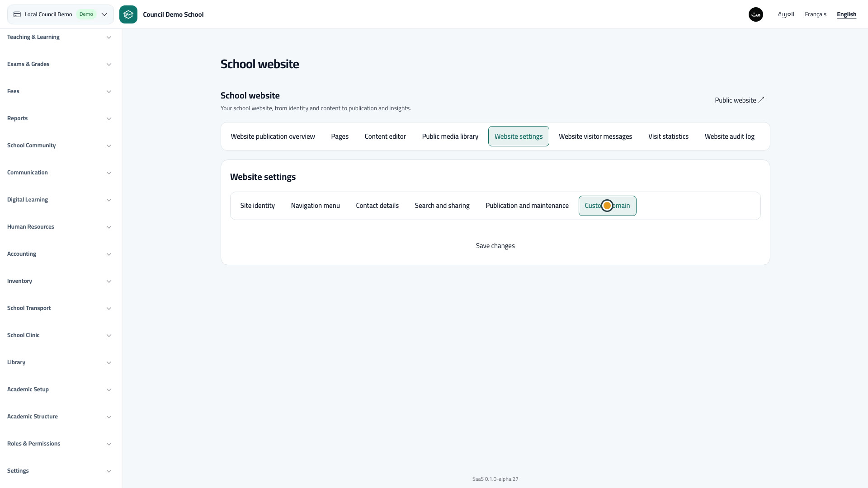The height and width of the screenshot is (488, 868).
Task: Expand the Exams & Grades section
Action: pos(59,64)
